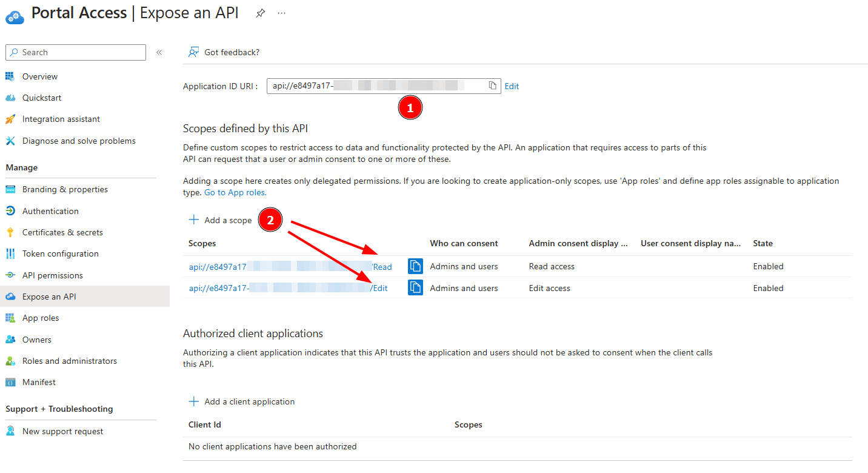Viewport: 868px width, 473px height.
Task: Open the Got feedback dialog
Action: pos(224,52)
